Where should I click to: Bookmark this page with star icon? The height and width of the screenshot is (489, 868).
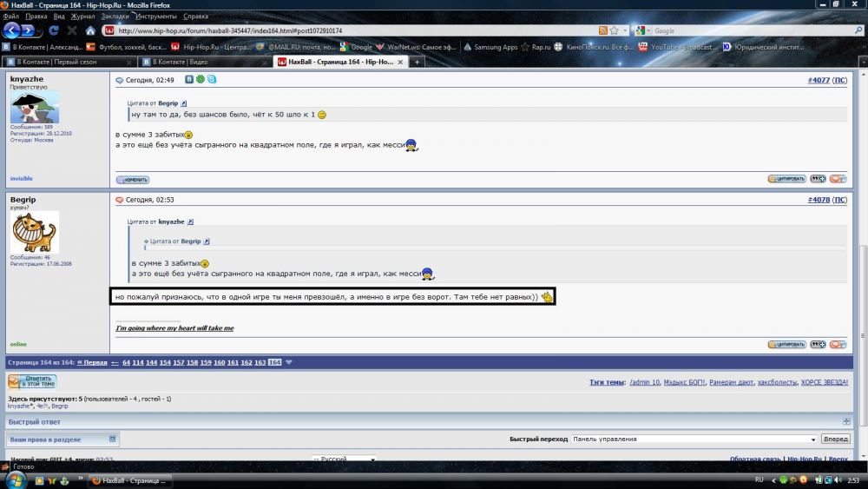point(614,30)
